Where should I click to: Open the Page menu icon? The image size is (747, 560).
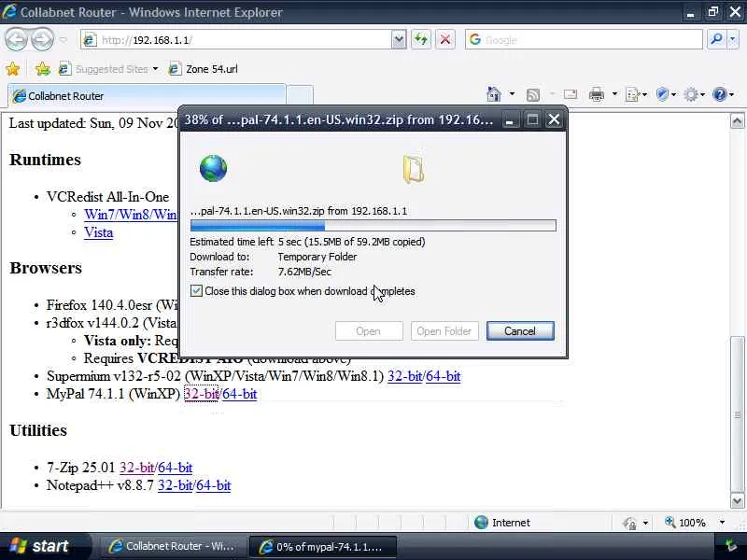coord(636,95)
